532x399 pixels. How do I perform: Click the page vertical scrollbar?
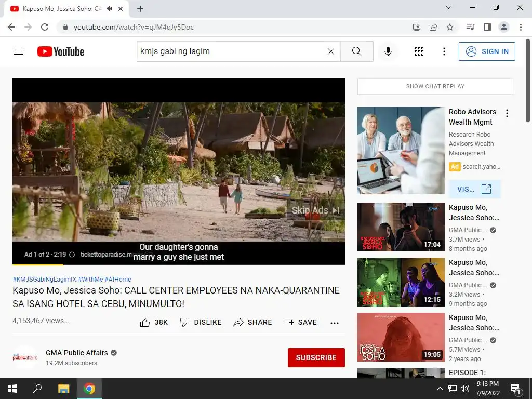(528, 81)
